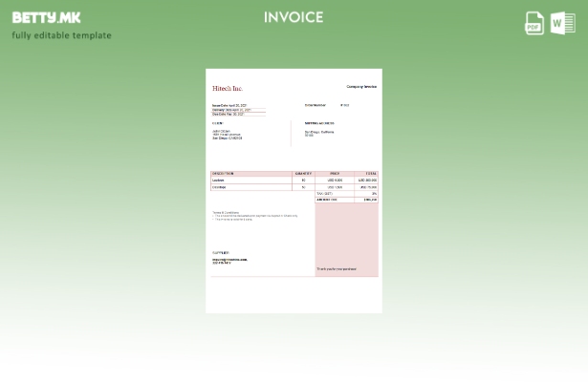Click the INVOICE title heading
The height and width of the screenshot is (382, 588).
(x=294, y=17)
